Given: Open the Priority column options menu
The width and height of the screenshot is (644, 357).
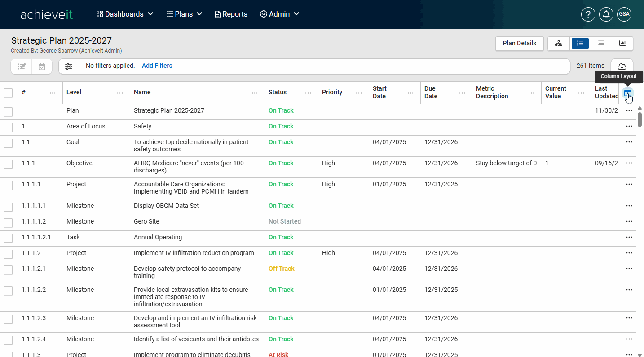Looking at the screenshot, I should [359, 93].
